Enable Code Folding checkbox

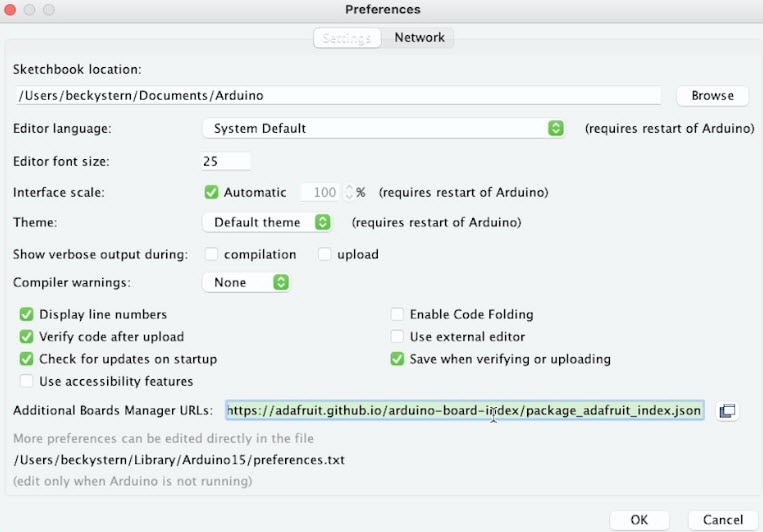click(397, 314)
